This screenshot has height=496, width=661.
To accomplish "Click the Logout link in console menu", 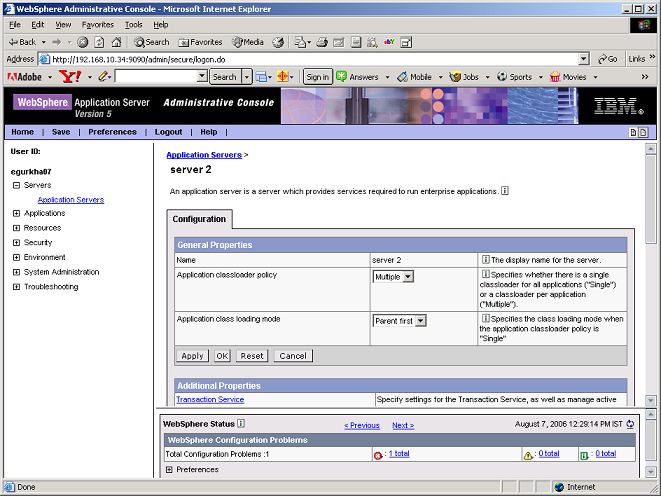I will [169, 132].
